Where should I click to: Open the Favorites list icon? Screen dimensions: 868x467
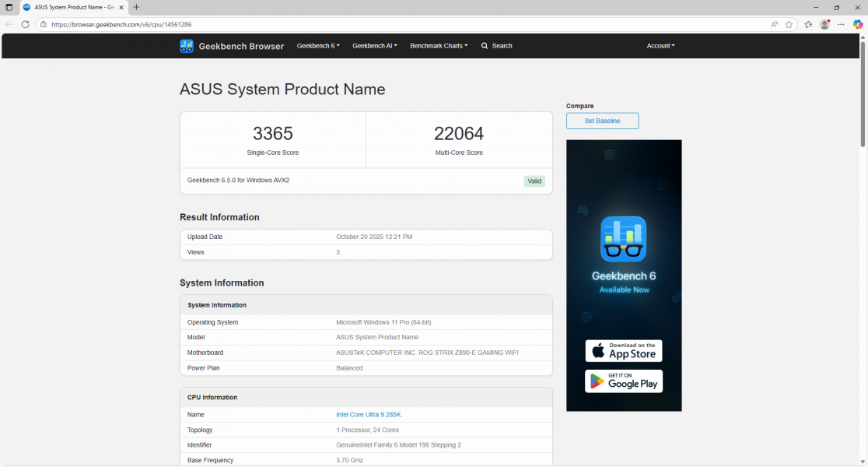click(x=808, y=24)
